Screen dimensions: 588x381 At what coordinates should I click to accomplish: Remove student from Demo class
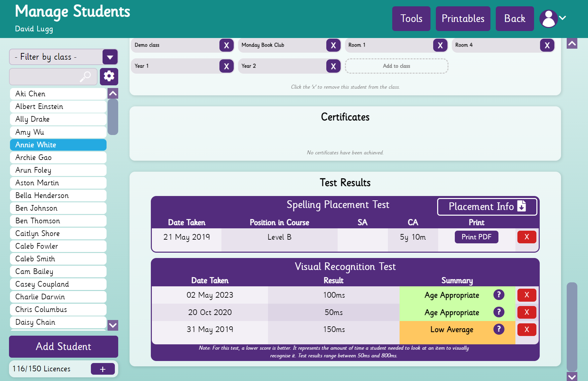pyautogui.click(x=226, y=45)
